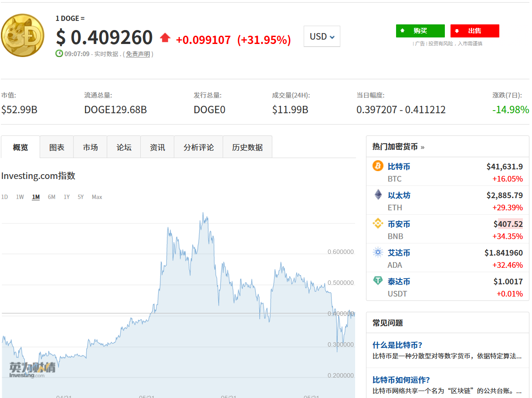Select the 1Y chart range

pos(67,197)
